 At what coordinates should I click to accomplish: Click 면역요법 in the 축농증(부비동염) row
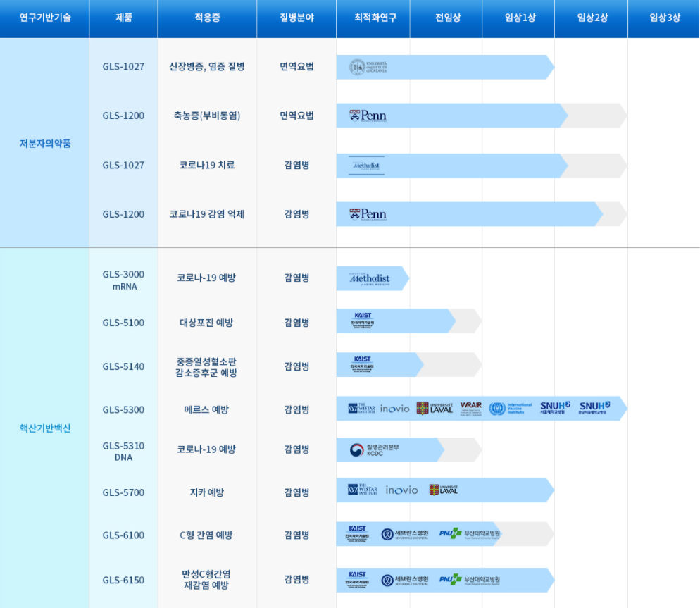point(296,116)
